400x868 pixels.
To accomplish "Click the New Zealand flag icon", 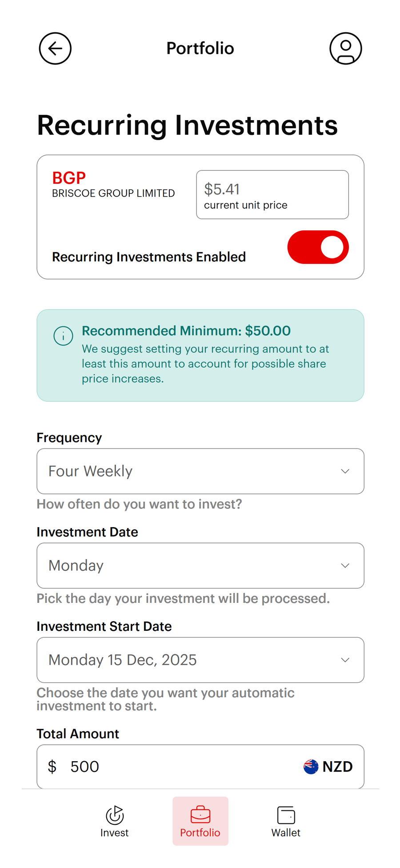I will pyautogui.click(x=311, y=766).
